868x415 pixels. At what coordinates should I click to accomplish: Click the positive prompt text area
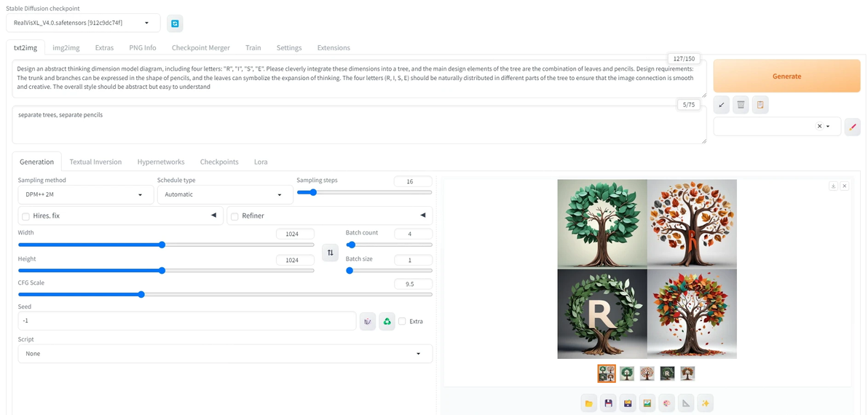coord(359,79)
